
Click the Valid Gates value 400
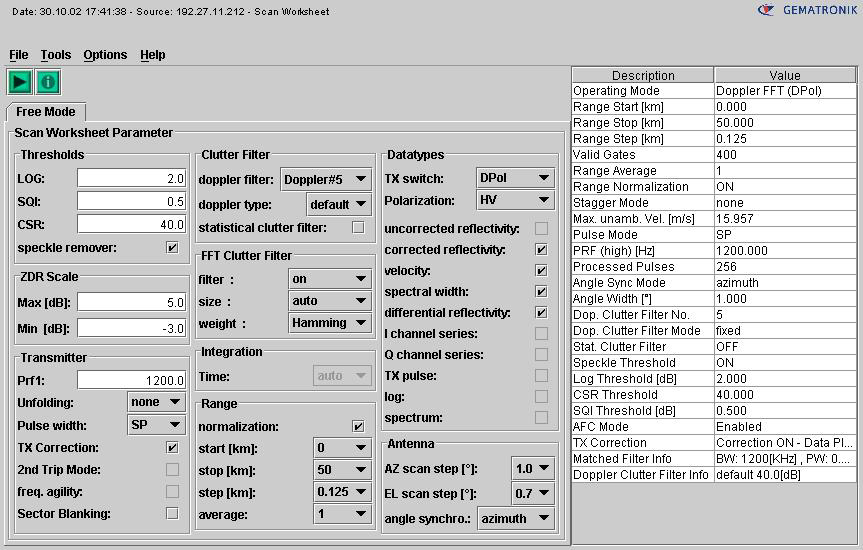pos(785,155)
